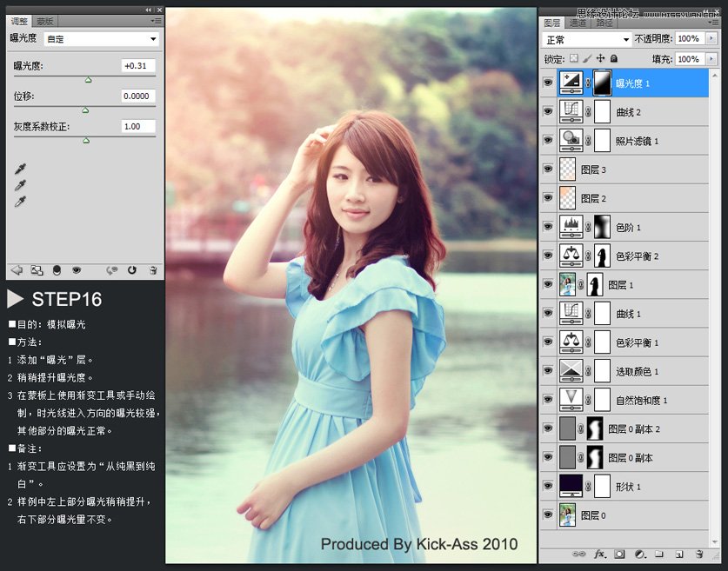Add a layer mask from the Layers panel
The image size is (728, 571).
tap(619, 554)
